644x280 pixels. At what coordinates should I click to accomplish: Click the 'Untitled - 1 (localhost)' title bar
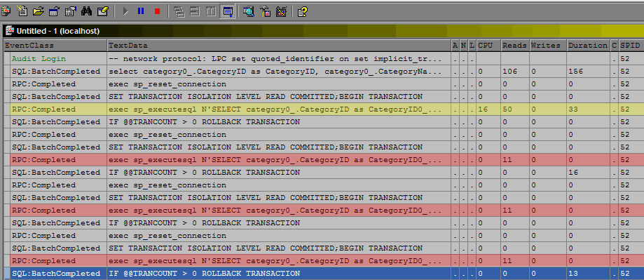322,31
